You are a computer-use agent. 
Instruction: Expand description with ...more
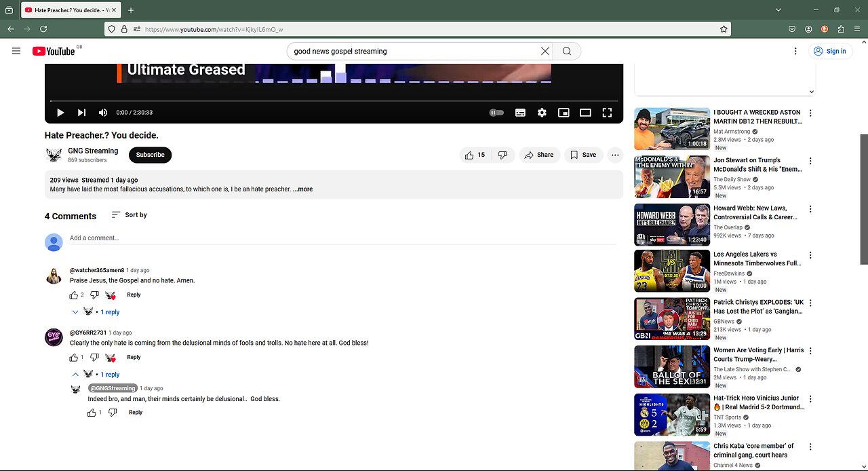tap(302, 189)
